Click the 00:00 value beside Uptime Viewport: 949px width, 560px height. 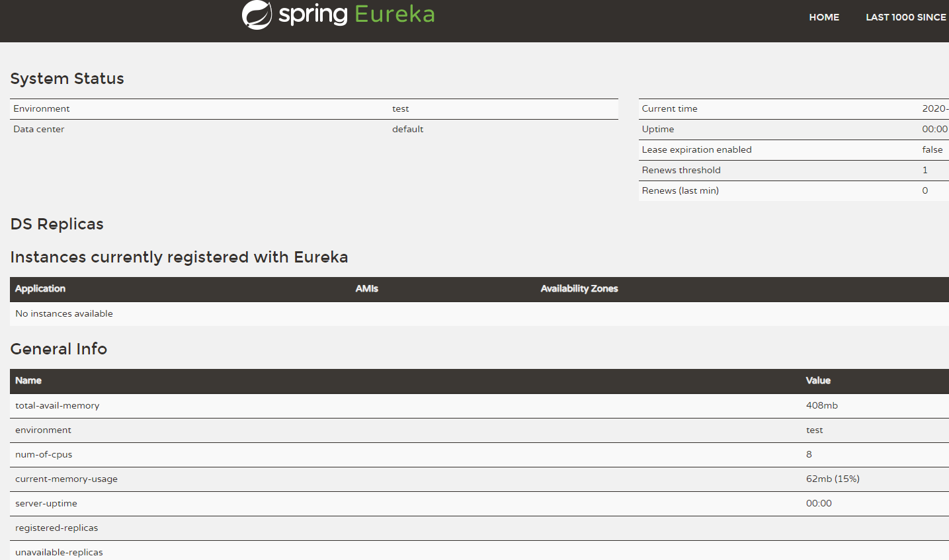(x=935, y=129)
